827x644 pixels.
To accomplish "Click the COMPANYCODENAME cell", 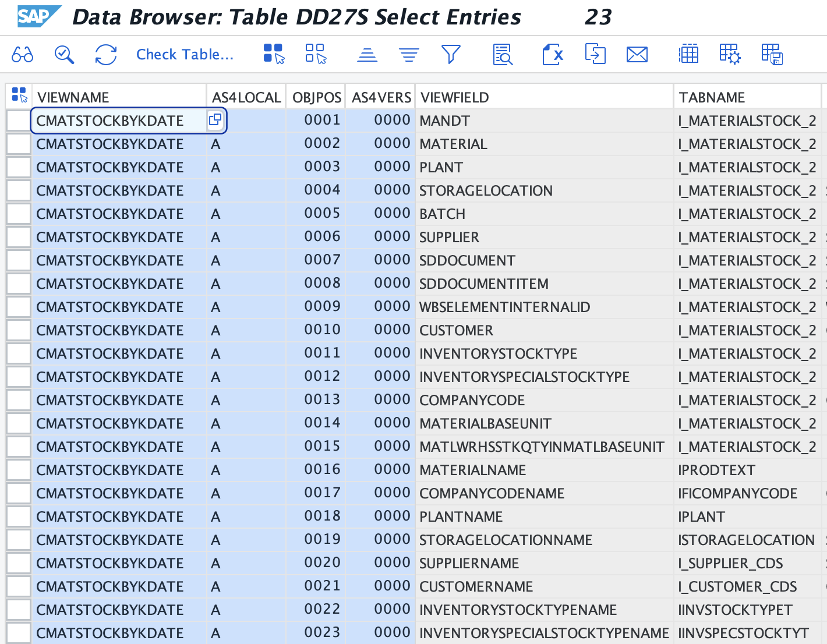I will point(545,493).
